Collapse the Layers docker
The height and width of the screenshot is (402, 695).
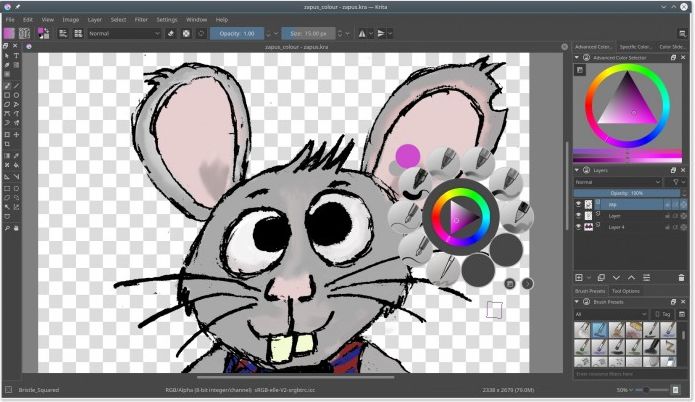[x=577, y=170]
